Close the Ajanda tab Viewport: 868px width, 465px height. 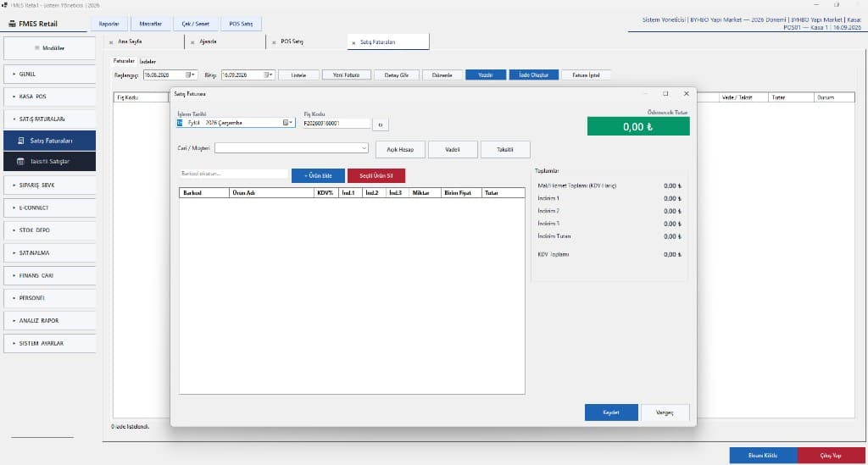point(192,42)
